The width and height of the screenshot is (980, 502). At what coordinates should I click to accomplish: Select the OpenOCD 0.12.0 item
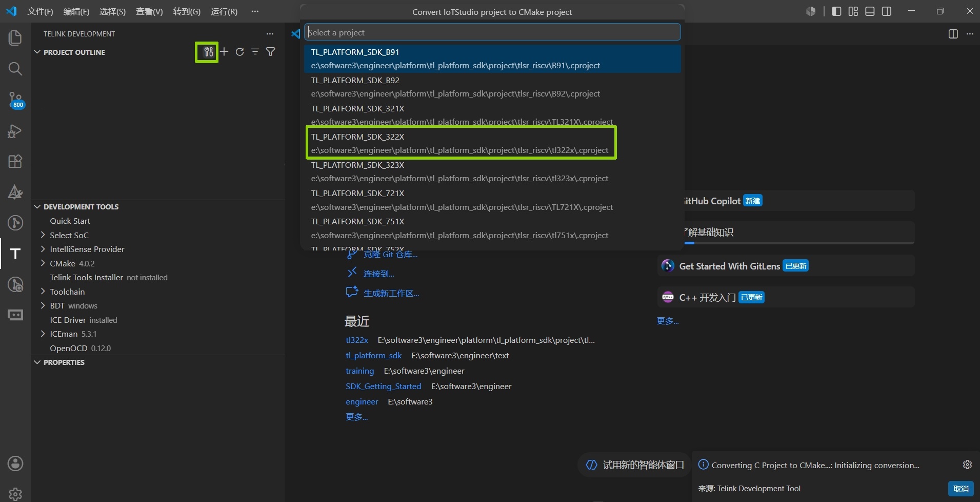(x=81, y=348)
